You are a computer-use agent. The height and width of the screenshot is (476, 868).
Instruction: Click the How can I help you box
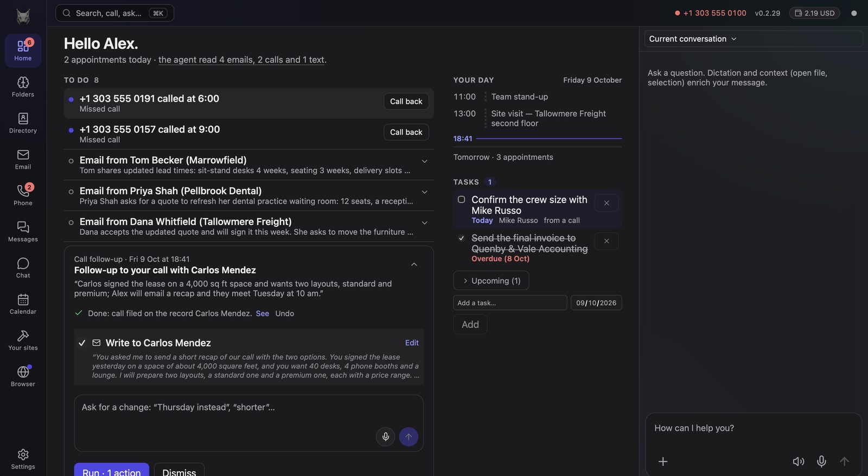click(x=753, y=429)
